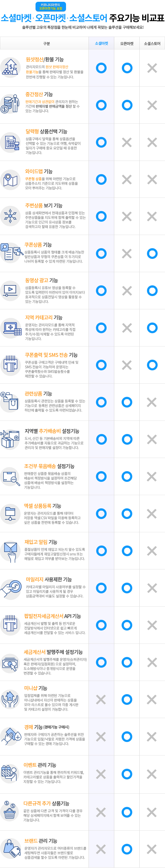Click the 구분 column header
165x868 pixels.
pyautogui.click(x=47, y=44)
